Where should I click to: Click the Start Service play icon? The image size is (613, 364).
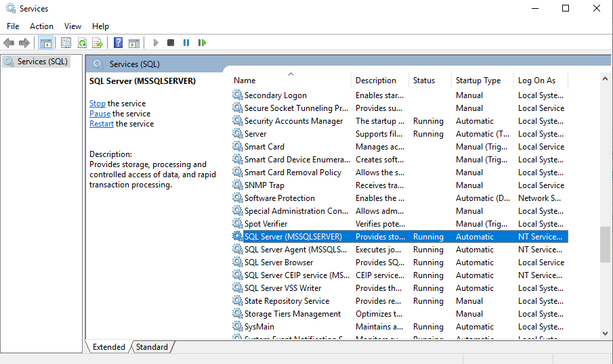point(156,43)
